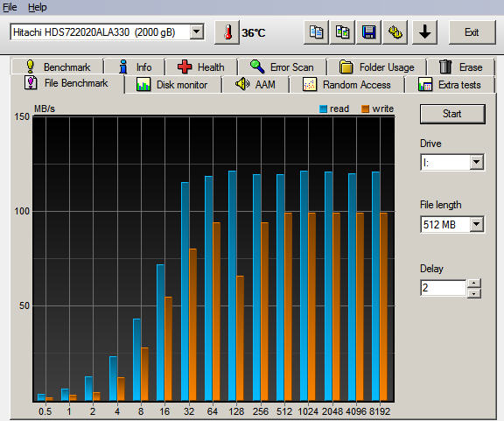Image resolution: width=504 pixels, height=421 pixels.
Task: Switch to the Error Scan tab
Action: (282, 67)
